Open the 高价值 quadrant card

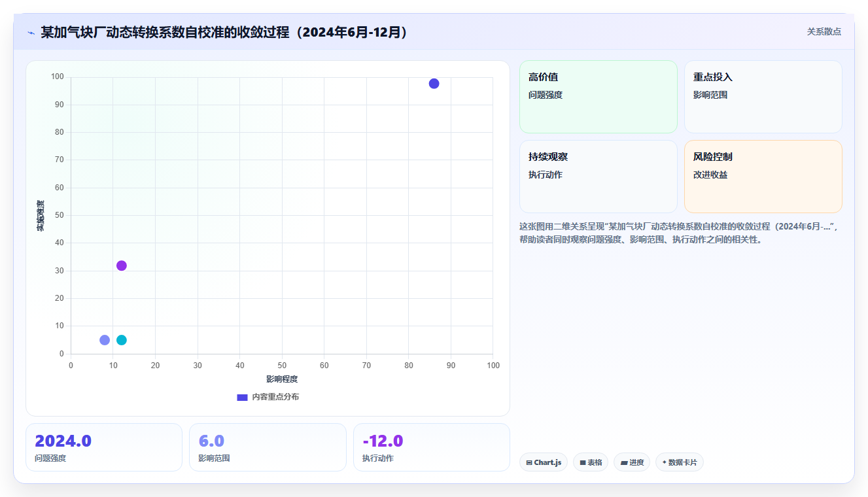pyautogui.click(x=598, y=97)
